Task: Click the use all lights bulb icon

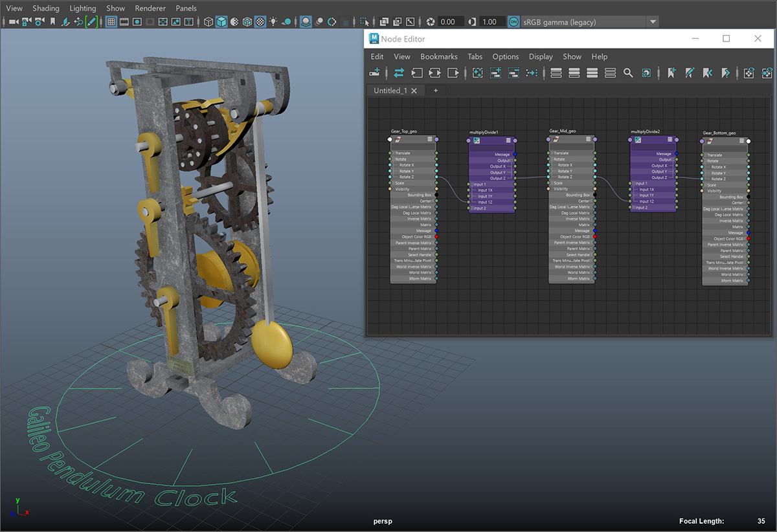Action: click(273, 22)
